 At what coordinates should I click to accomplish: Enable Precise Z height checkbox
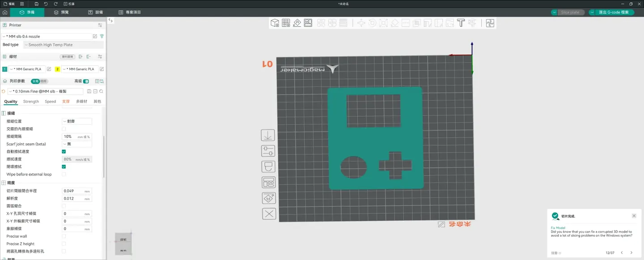pos(64,244)
